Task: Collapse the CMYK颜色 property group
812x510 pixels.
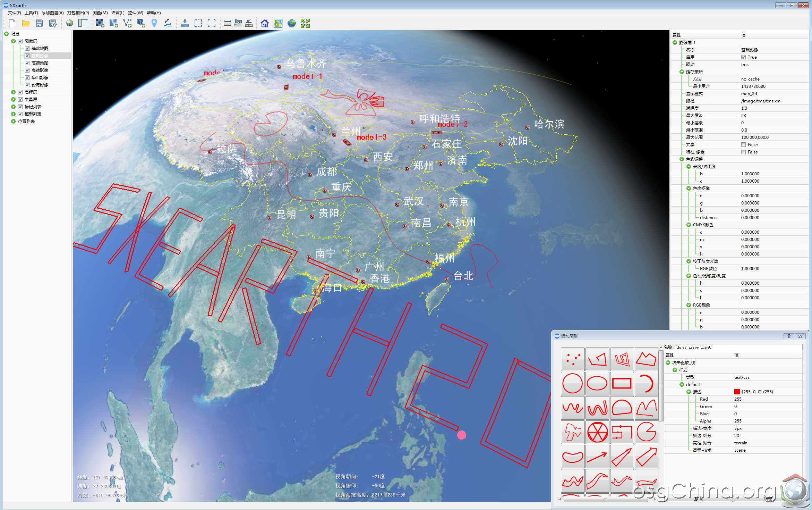Action: (689, 225)
